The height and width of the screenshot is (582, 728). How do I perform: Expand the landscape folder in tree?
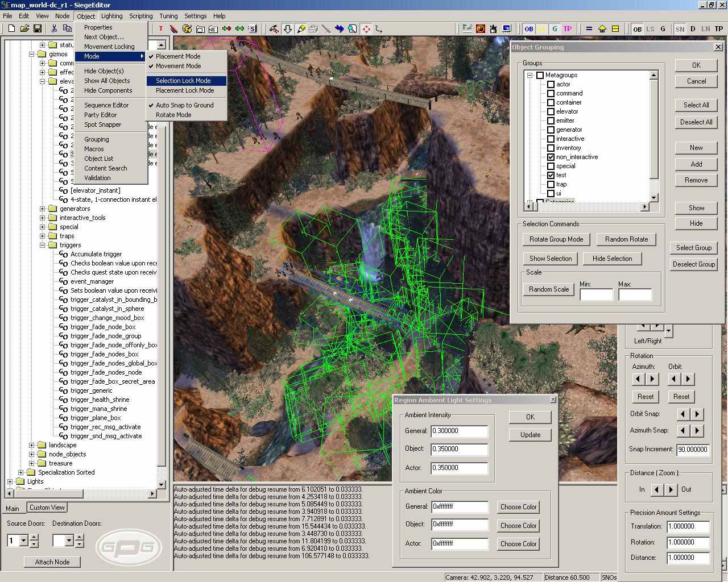32,445
